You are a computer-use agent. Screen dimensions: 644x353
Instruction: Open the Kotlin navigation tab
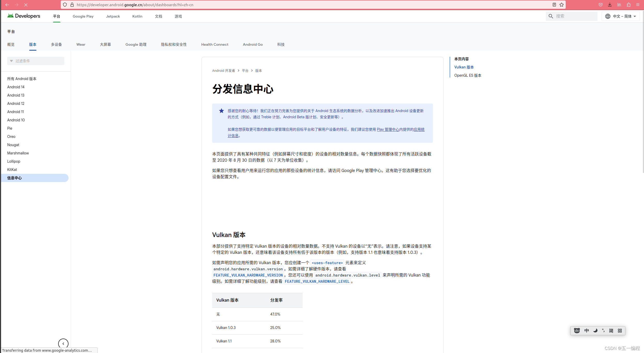point(137,16)
